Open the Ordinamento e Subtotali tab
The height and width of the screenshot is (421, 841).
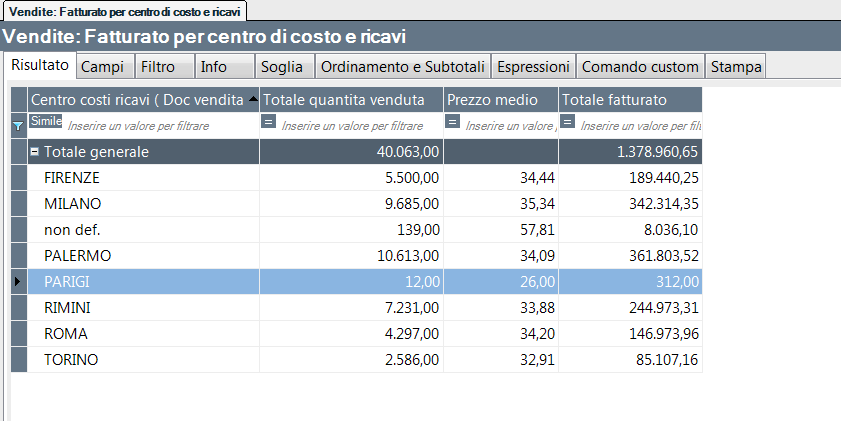coord(404,67)
